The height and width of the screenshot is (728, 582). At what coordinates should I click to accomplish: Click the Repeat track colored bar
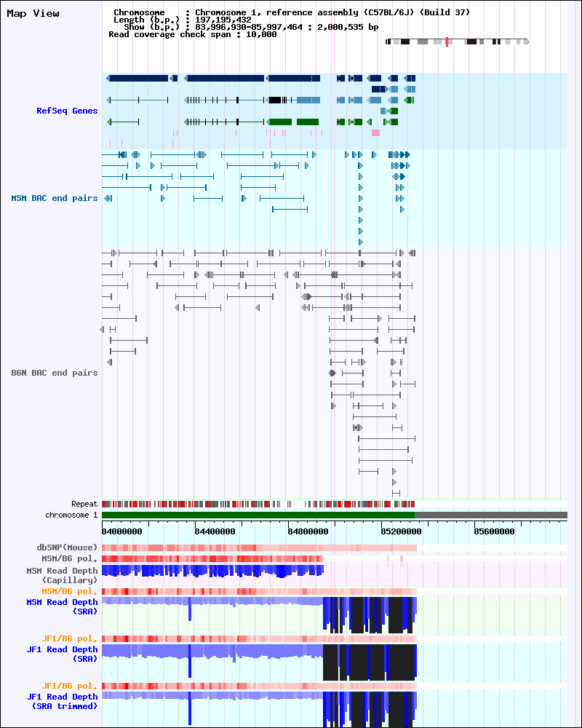pyautogui.click(x=258, y=505)
